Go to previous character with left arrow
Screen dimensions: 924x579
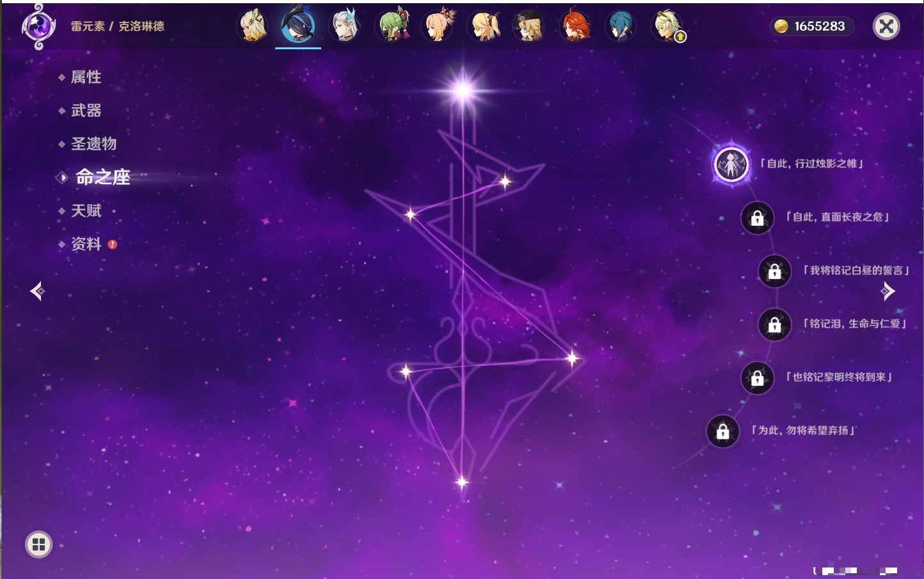[37, 291]
